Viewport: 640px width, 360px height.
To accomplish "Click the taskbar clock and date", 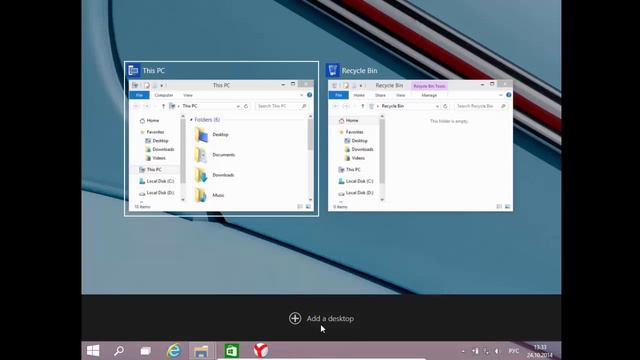I will 540,351.
